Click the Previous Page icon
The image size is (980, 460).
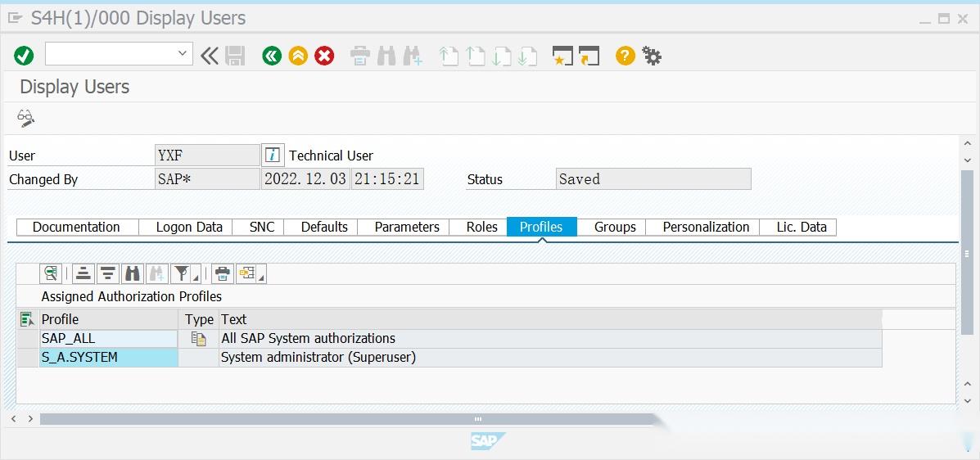coord(476,56)
